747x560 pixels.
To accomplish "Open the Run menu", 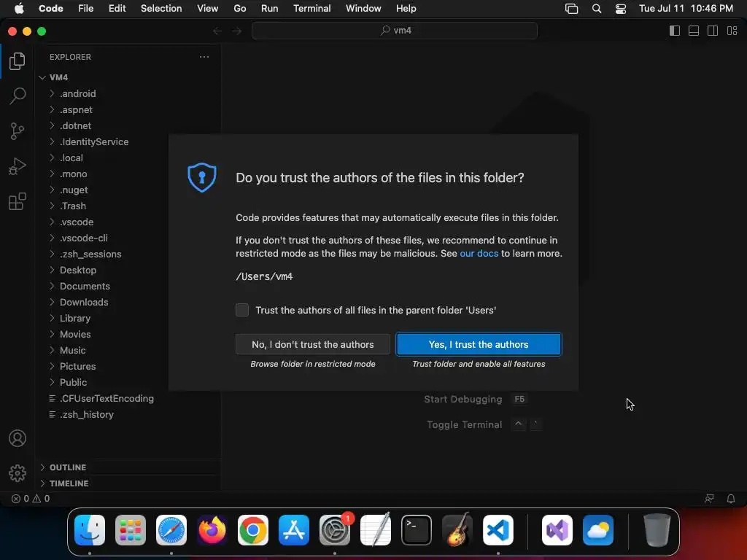I will pyautogui.click(x=270, y=9).
